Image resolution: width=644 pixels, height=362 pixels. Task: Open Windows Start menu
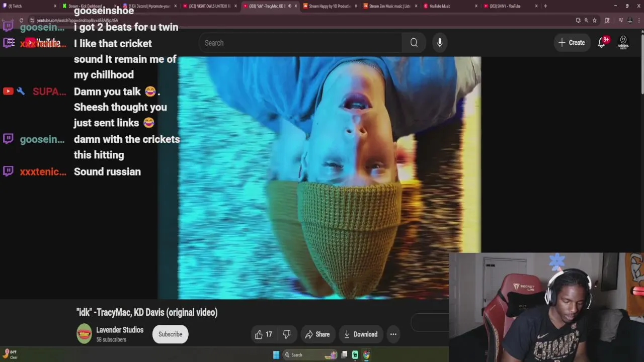tap(276, 355)
